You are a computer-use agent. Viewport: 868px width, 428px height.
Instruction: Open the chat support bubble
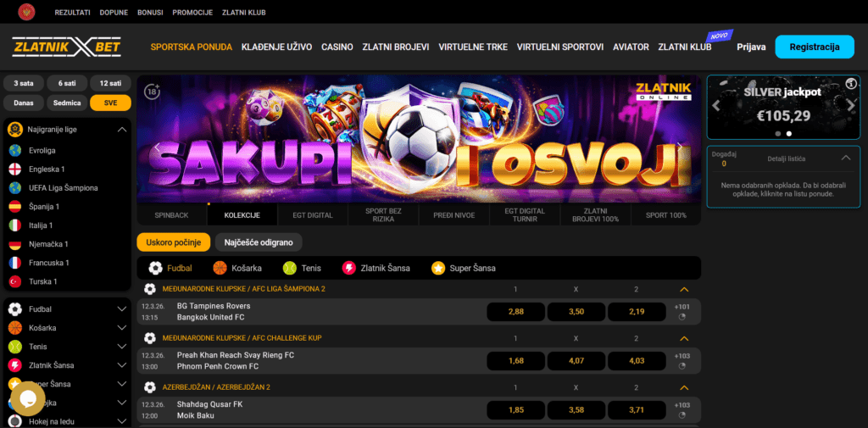(28, 398)
